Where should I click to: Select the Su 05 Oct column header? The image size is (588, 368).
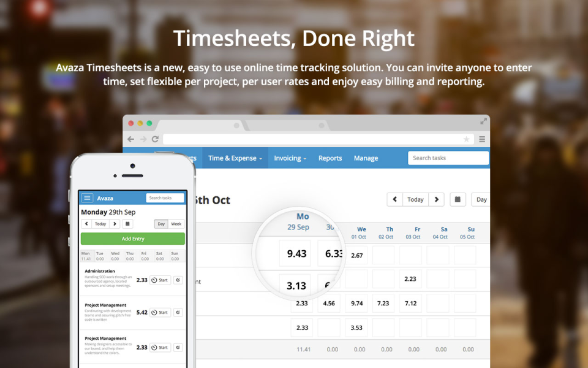[467, 233]
